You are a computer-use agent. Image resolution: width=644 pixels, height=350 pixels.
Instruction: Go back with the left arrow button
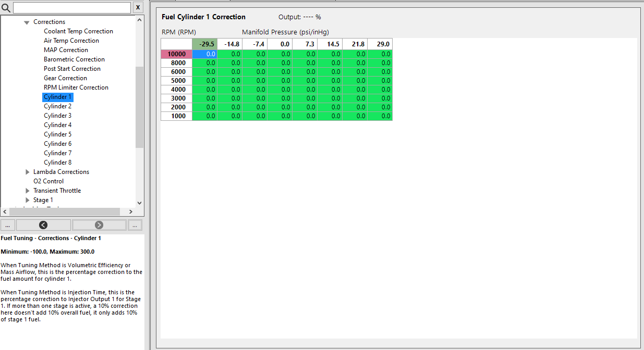[43, 225]
